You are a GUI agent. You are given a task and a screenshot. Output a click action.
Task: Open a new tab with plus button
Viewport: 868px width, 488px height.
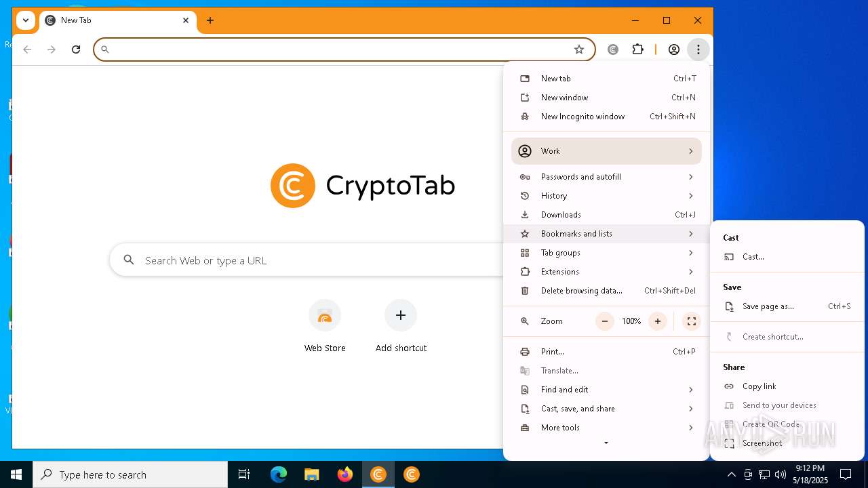point(210,20)
